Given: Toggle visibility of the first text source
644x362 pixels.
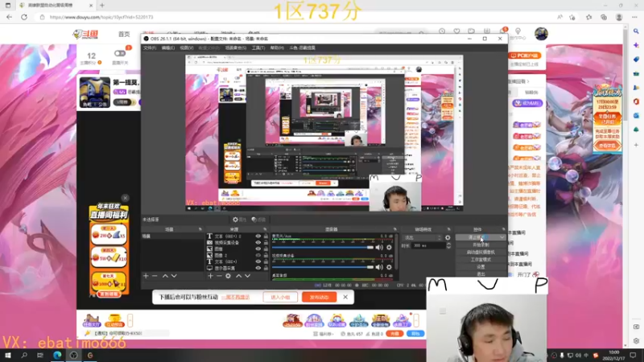Looking at the screenshot, I should (258, 237).
